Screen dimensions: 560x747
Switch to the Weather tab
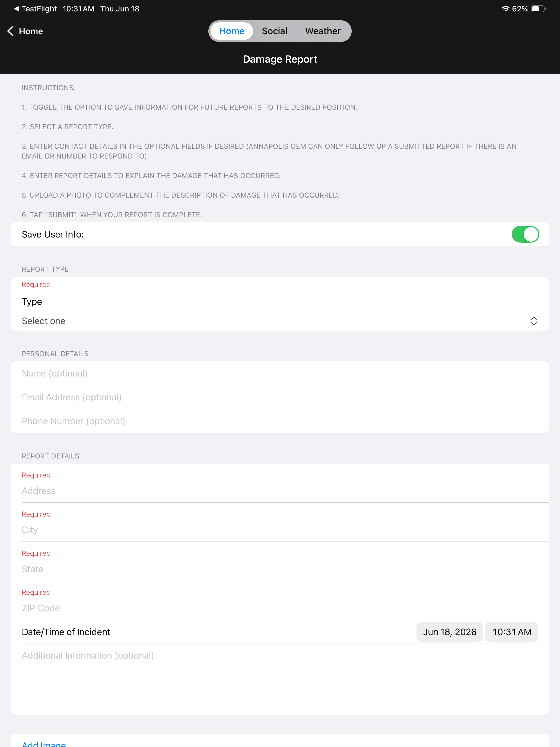(x=323, y=31)
